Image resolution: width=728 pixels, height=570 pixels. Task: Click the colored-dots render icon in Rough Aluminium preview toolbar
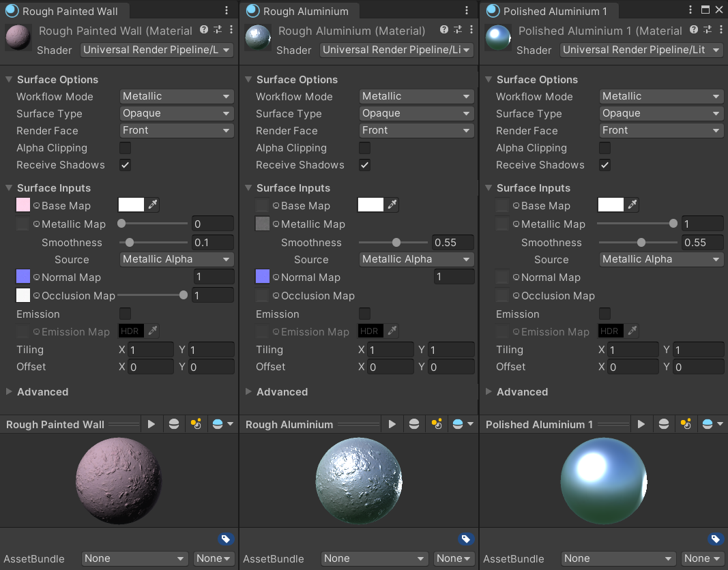pyautogui.click(x=436, y=423)
